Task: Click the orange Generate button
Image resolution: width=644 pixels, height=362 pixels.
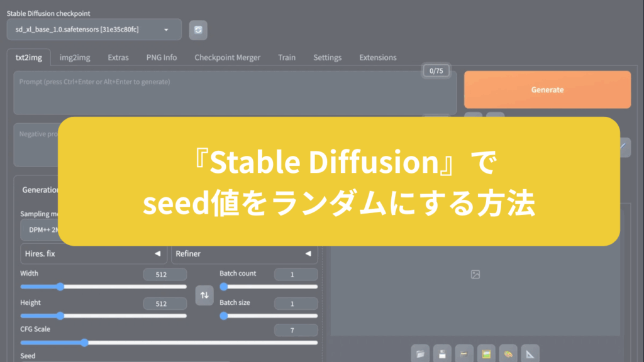Action: point(548,89)
